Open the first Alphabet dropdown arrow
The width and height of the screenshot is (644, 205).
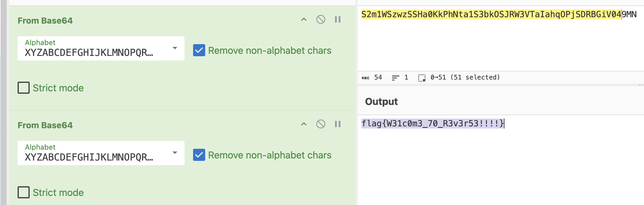(x=175, y=48)
